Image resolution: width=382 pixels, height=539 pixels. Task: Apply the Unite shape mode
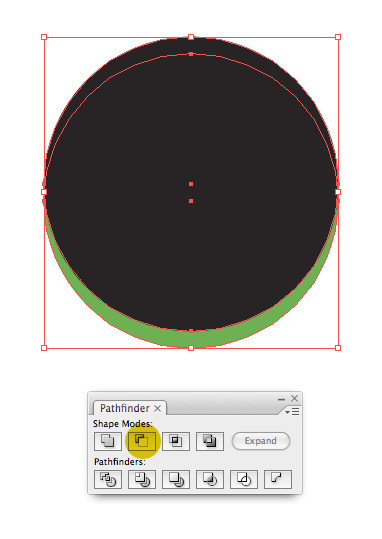pyautogui.click(x=108, y=441)
